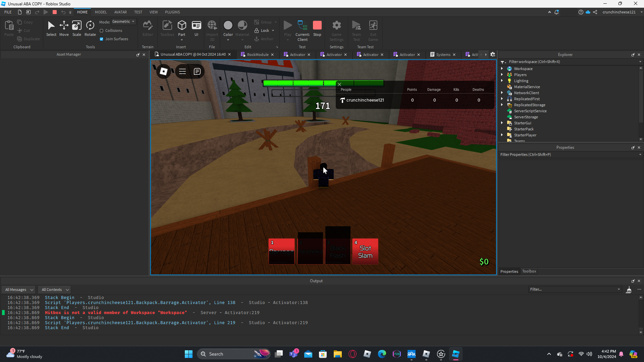644x362 pixels.
Task: Toggle the Join Surfaces checkbox
Action: 102,39
